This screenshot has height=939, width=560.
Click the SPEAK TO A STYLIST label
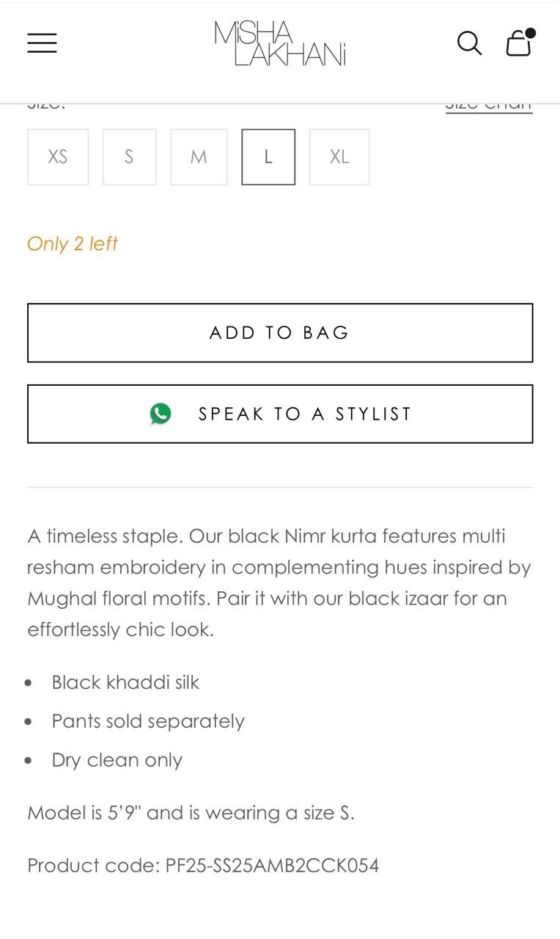(305, 414)
